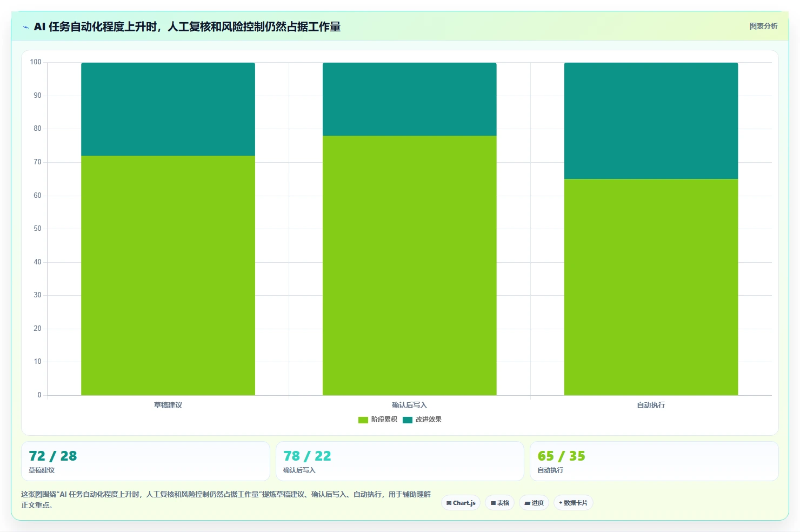Click the 自动执行 x-axis label

[651, 405]
